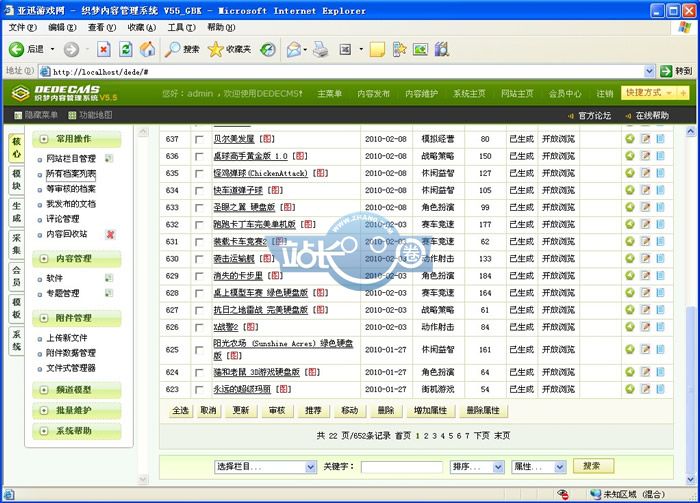Click the green view icon for row 626
Viewport: 700px width, 503px height.
tap(630, 327)
